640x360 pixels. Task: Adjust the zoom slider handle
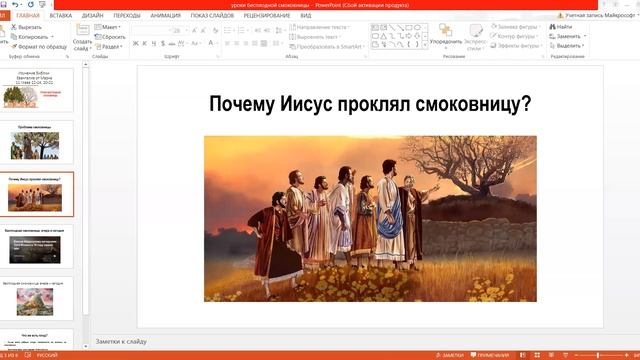click(x=598, y=356)
